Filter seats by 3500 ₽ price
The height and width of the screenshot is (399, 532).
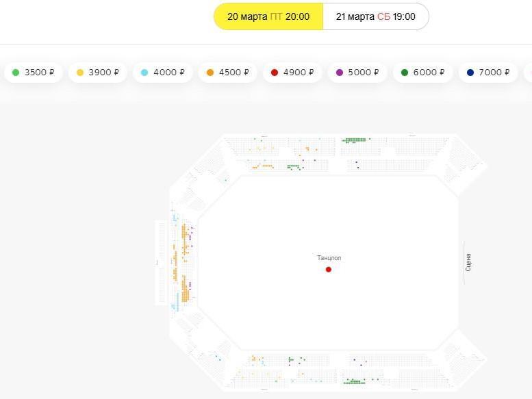[x=34, y=73]
